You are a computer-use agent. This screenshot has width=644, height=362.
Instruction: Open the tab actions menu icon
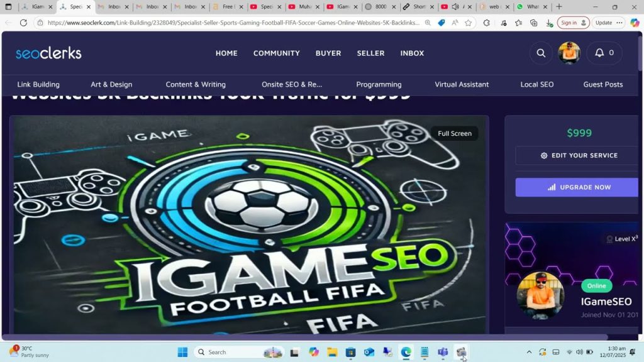[x=8, y=6]
